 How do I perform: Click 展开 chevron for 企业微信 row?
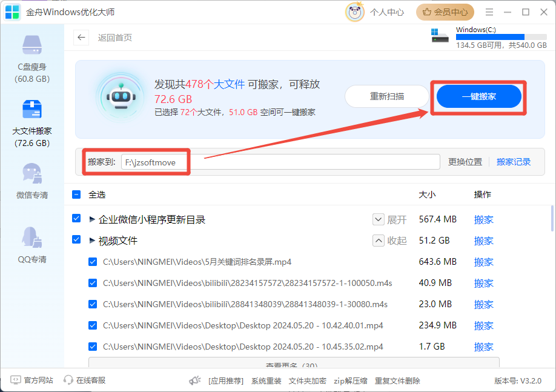point(379,219)
